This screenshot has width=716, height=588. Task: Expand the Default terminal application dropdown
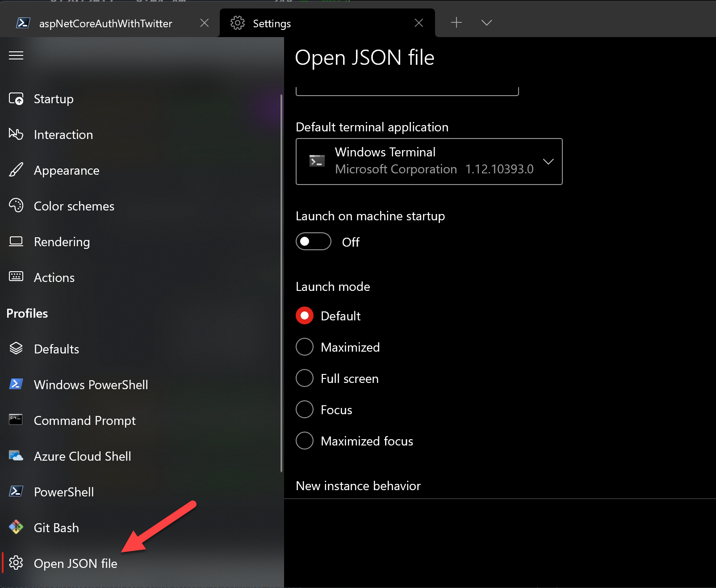click(x=549, y=162)
